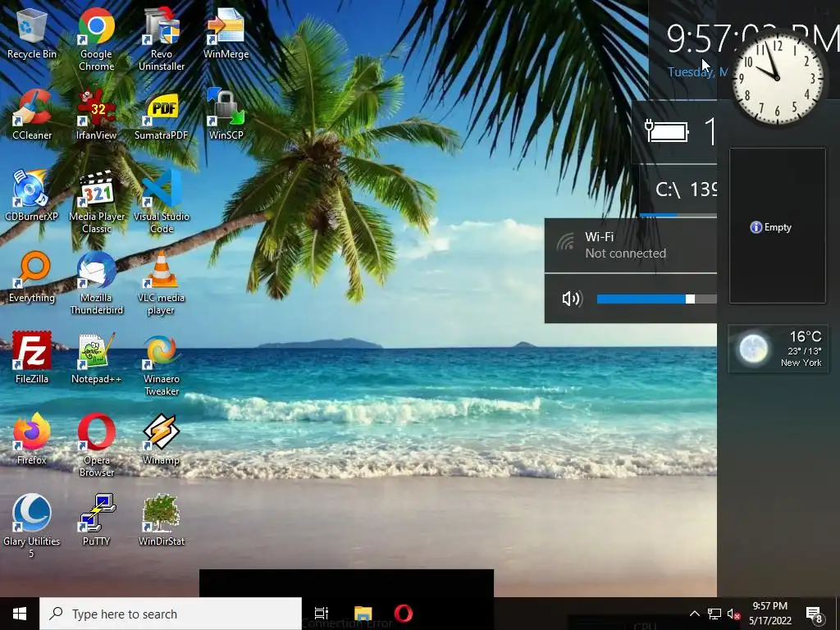Open the taskbar clock showing 9:57 PM
This screenshot has width=840, height=630.
point(769,614)
